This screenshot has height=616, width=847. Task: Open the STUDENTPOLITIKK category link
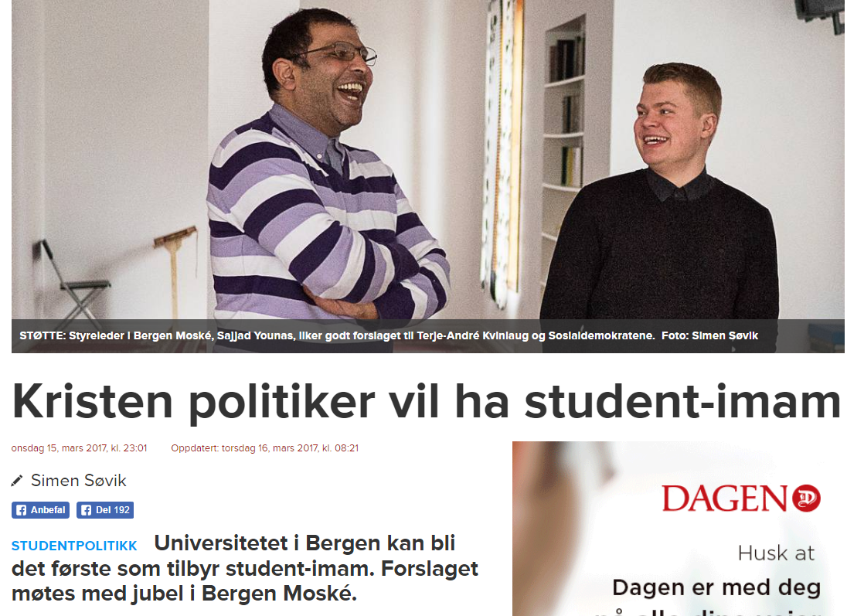(74, 546)
